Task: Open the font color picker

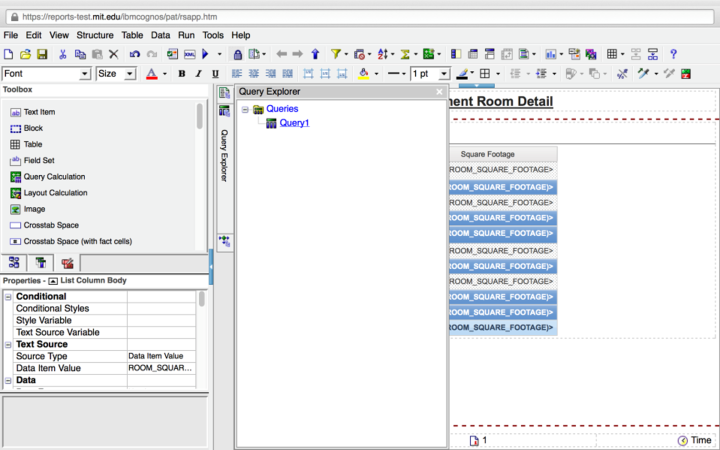Action: 152,74
